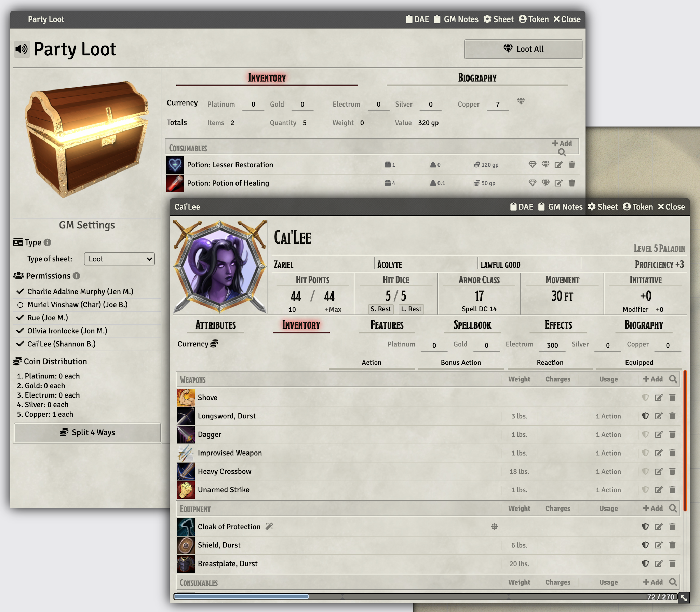Switch to Cai'Lee's Spellbook tab
This screenshot has width=700, height=612.
pyautogui.click(x=472, y=325)
